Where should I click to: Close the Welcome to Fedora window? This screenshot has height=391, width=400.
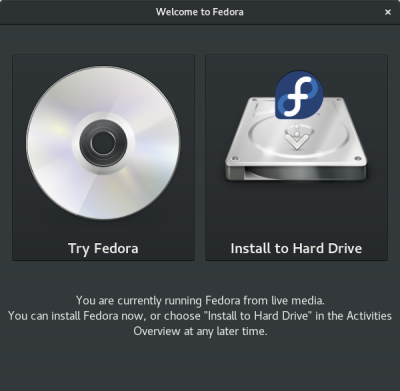(x=388, y=12)
